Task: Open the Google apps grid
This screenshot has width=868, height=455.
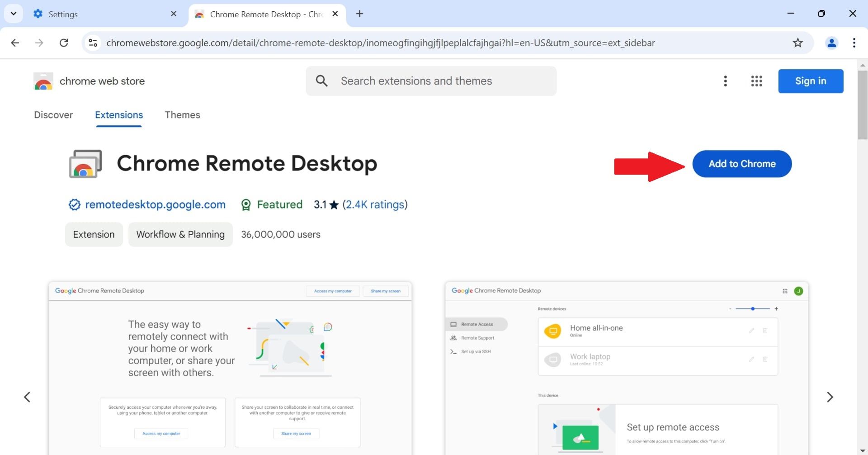Action: [x=757, y=81]
